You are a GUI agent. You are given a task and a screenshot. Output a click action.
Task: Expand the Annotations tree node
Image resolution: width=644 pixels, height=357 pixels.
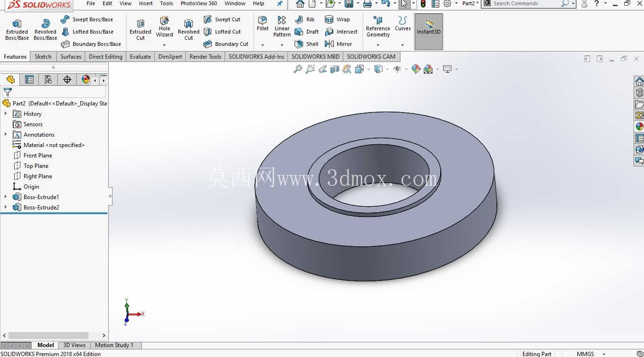tap(6, 135)
